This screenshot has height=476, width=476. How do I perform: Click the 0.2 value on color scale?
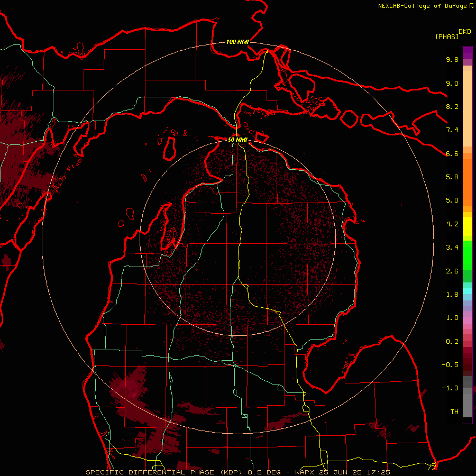[x=452, y=342]
